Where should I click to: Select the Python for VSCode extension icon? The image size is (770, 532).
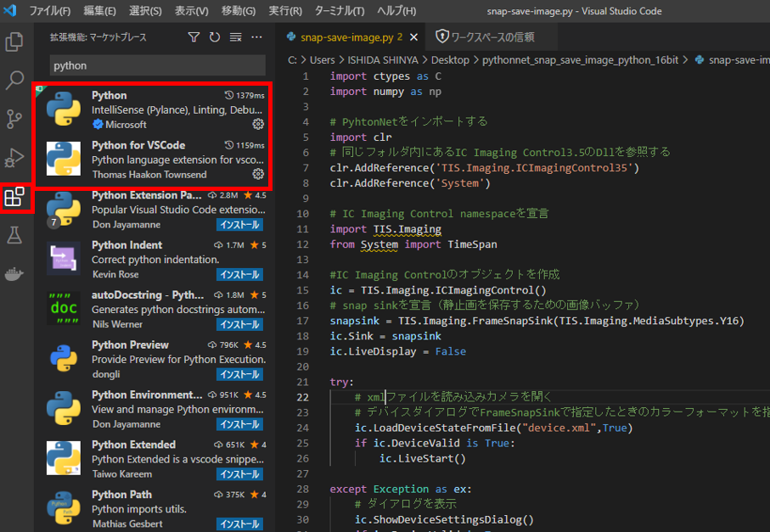[64, 159]
